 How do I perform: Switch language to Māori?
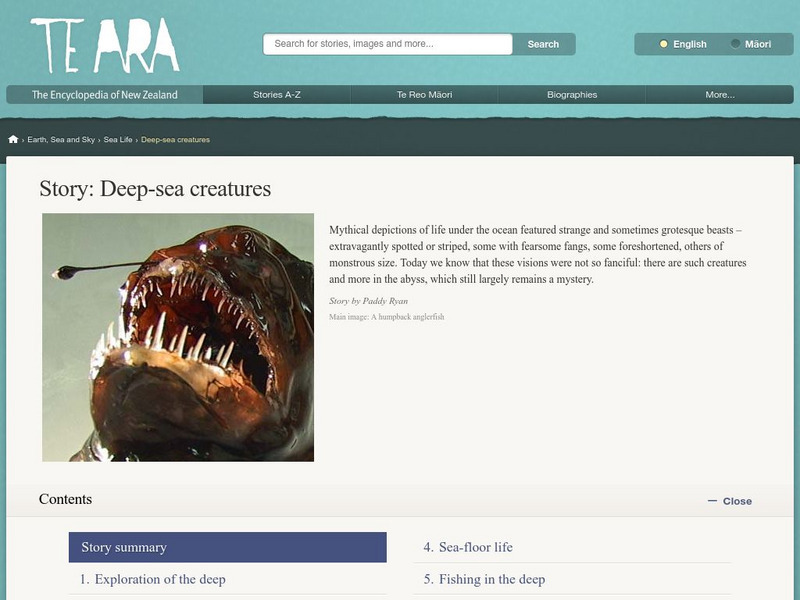(x=751, y=44)
